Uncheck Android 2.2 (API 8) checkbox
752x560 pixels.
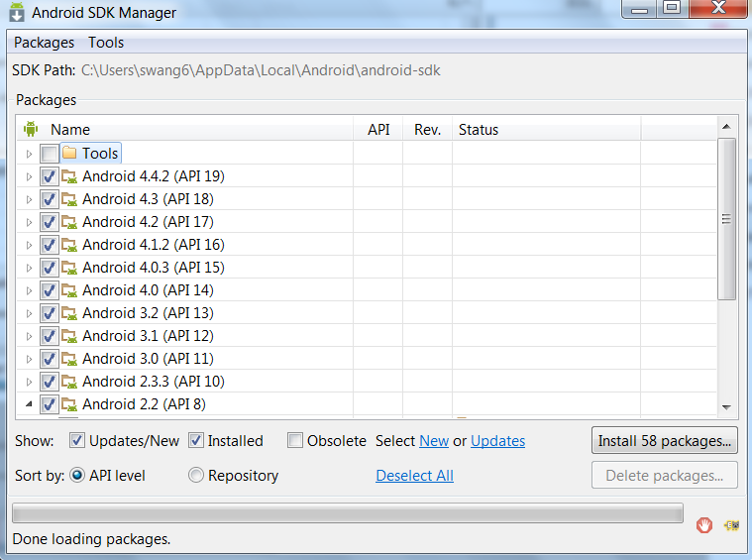point(49,404)
